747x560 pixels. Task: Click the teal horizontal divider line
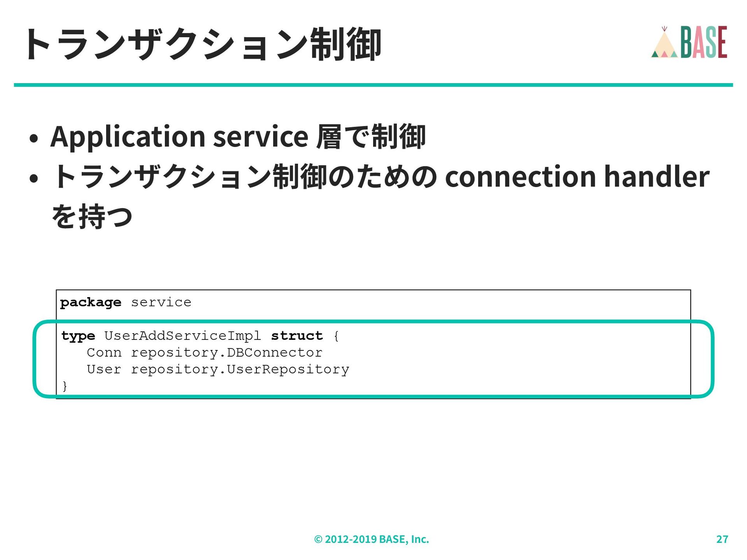(373, 85)
